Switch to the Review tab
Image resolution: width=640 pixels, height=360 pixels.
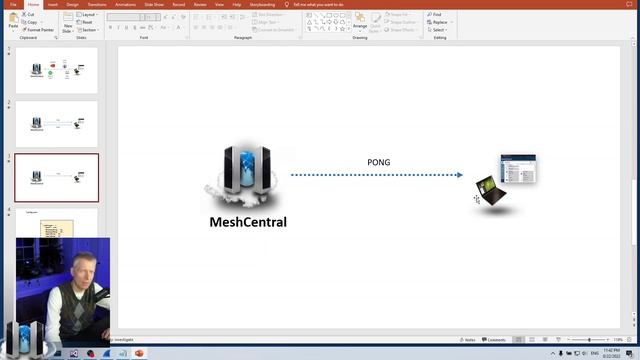[x=200, y=4]
